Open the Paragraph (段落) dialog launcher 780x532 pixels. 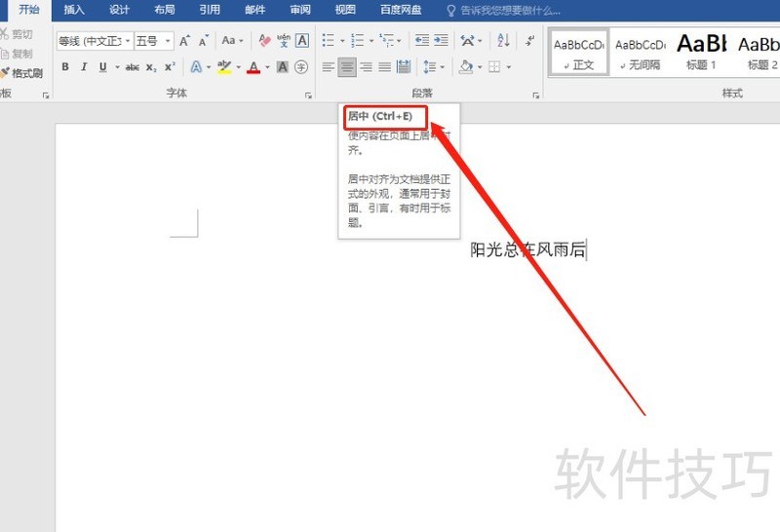(535, 95)
